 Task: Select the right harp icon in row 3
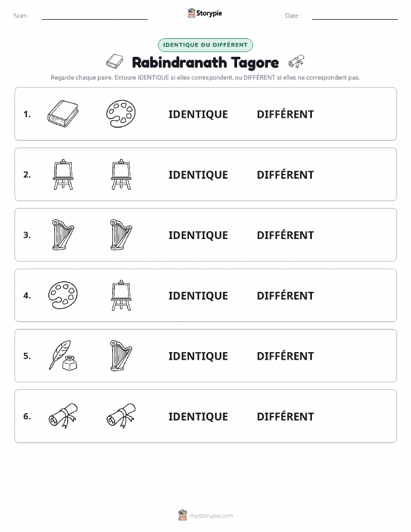(121, 235)
